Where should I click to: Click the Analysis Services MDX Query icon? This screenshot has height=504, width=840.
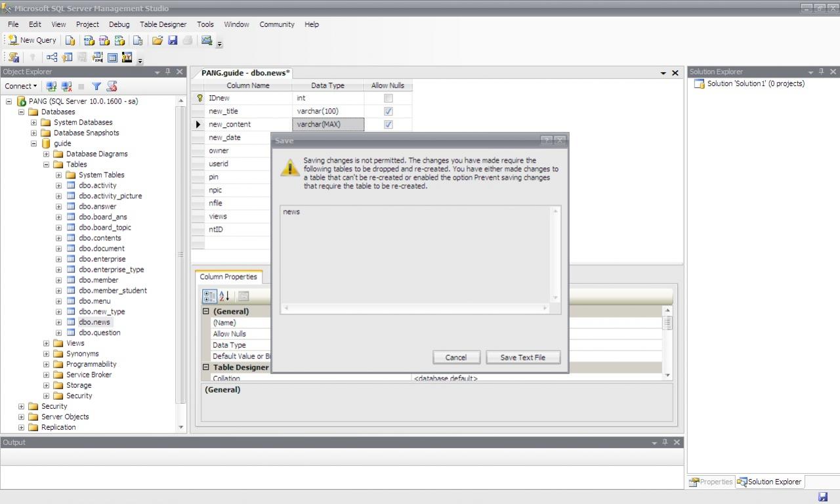coord(89,40)
